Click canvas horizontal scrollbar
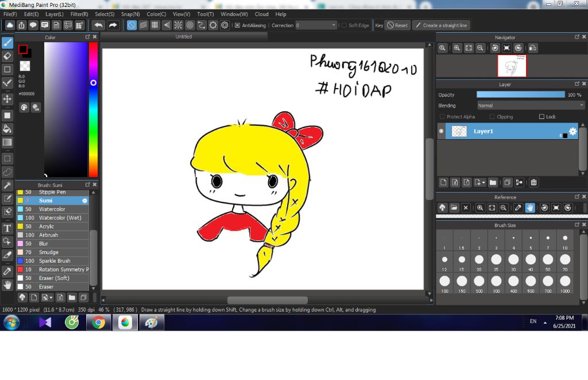The height and width of the screenshot is (380, 588). [x=268, y=300]
